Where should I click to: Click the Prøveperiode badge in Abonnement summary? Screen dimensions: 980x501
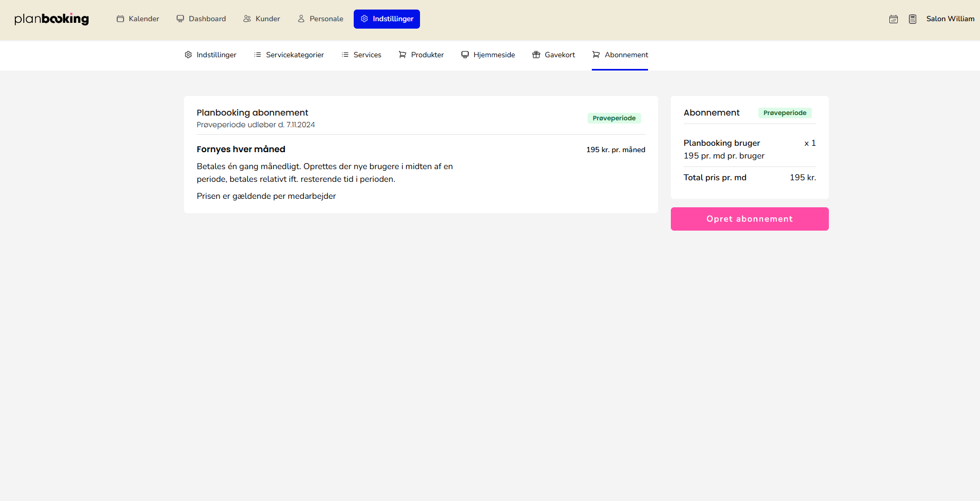click(x=784, y=113)
